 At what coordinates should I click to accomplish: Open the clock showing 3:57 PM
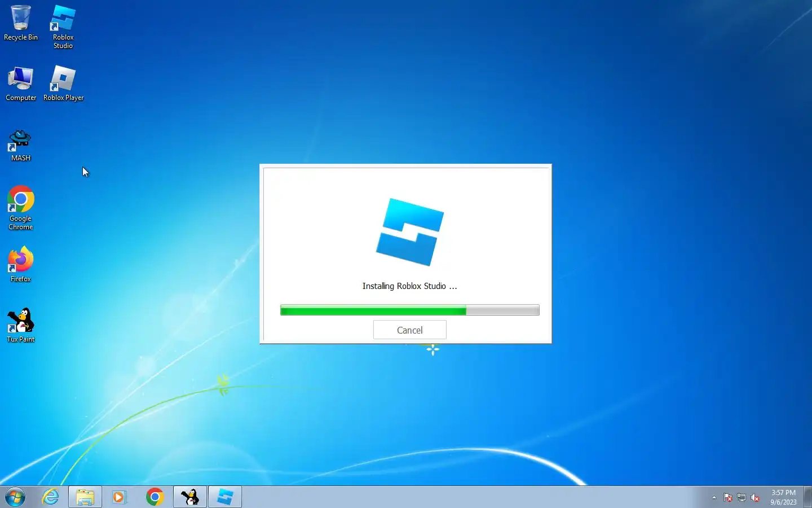coord(783,497)
